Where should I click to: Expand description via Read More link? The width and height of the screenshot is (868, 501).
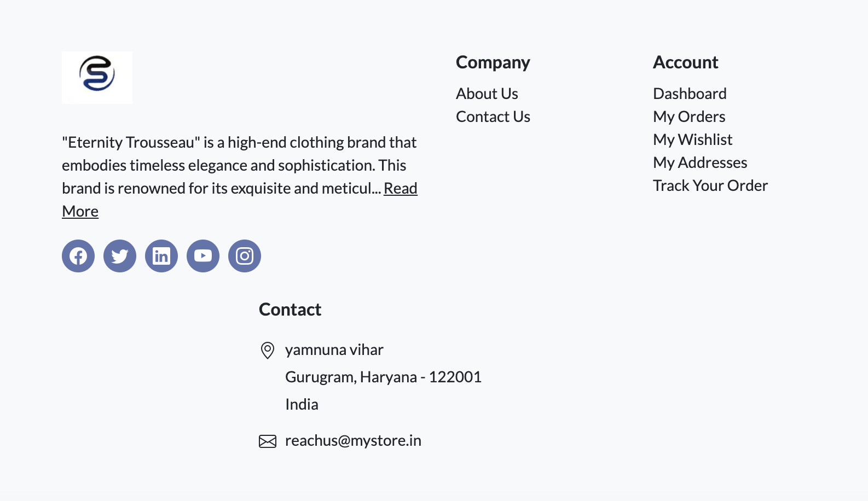click(x=400, y=189)
